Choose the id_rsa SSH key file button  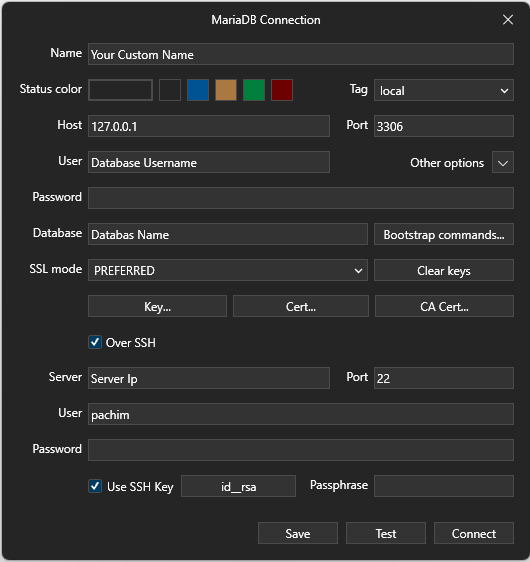238,486
